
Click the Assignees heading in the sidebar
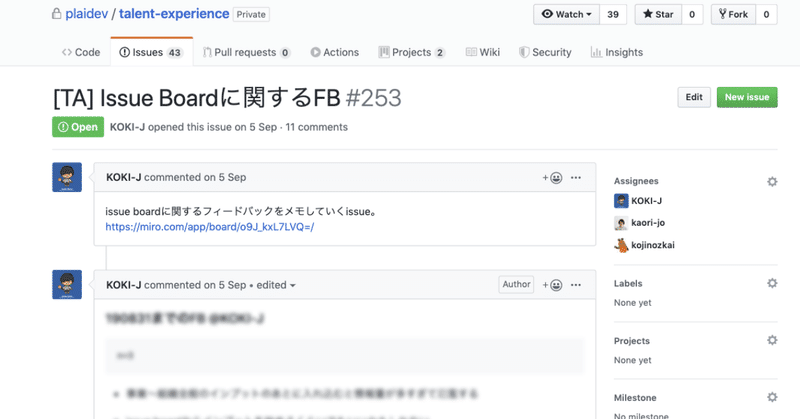click(636, 181)
